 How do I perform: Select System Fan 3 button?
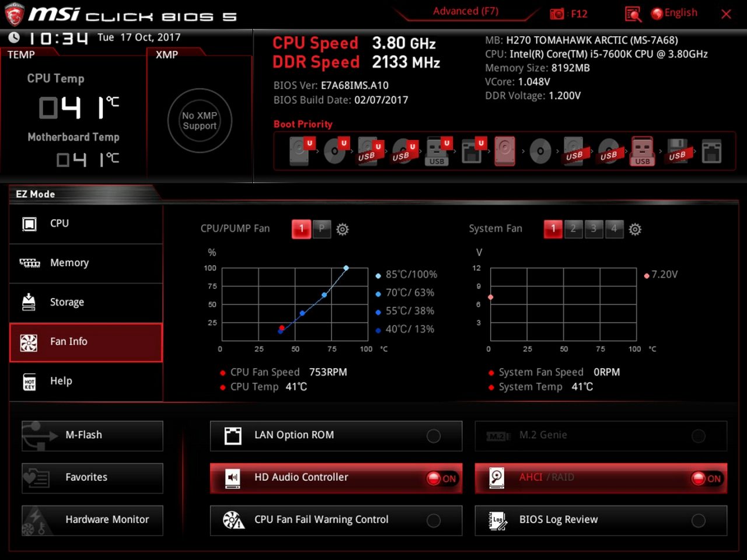click(594, 229)
